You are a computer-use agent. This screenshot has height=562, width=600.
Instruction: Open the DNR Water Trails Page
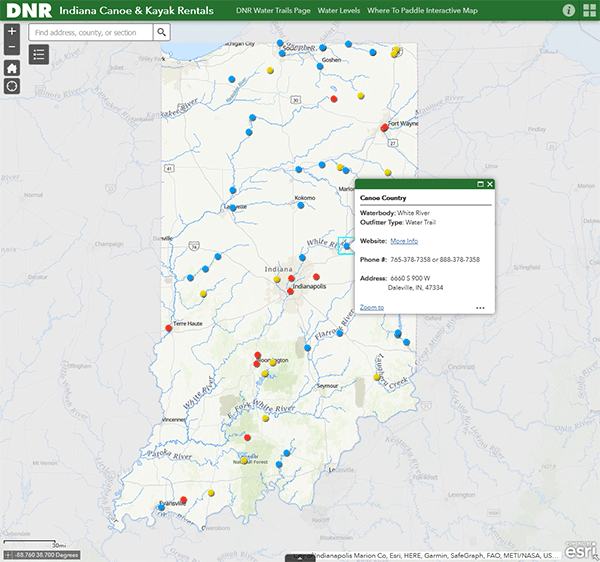273,10
